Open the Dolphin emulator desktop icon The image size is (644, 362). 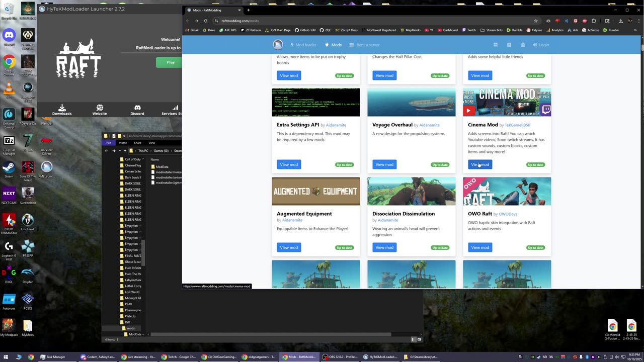[28, 275]
